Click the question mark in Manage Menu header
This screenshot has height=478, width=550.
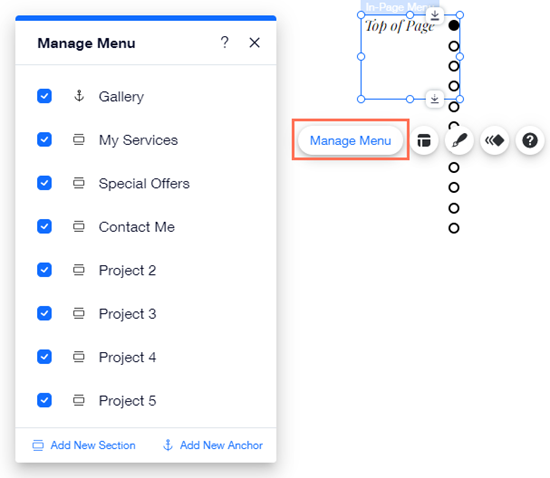(224, 42)
